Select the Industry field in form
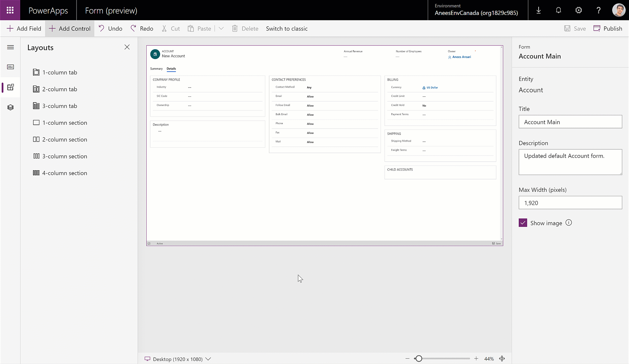629x364 pixels. 208,87
